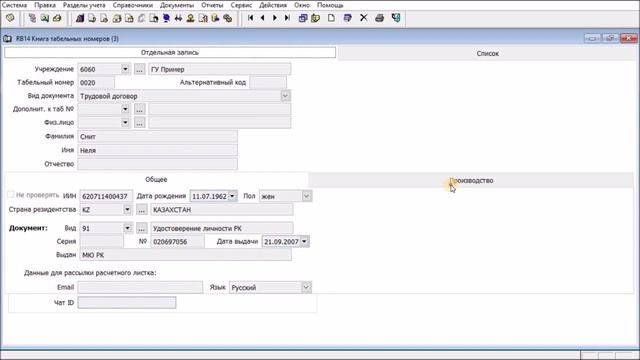Click the Чат ID field
640x360 pixels.
tap(127, 302)
